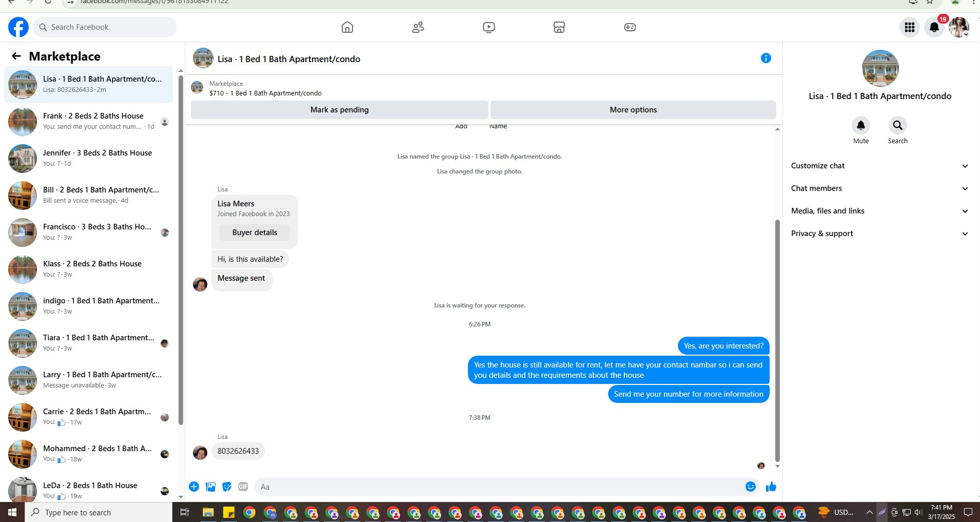980x522 pixels.
Task: Click the USD currency widget on the taskbar
Action: click(836, 512)
